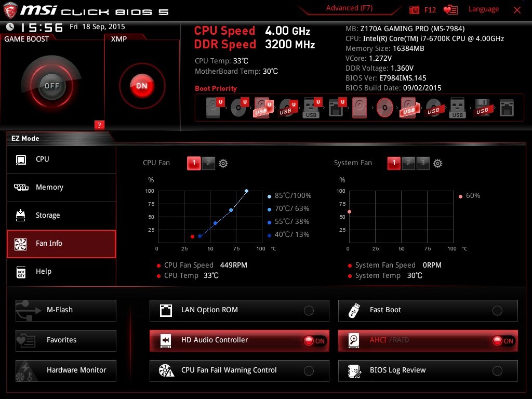Select CPU Fan 1 button
This screenshot has width=532, height=399.
coord(194,163)
